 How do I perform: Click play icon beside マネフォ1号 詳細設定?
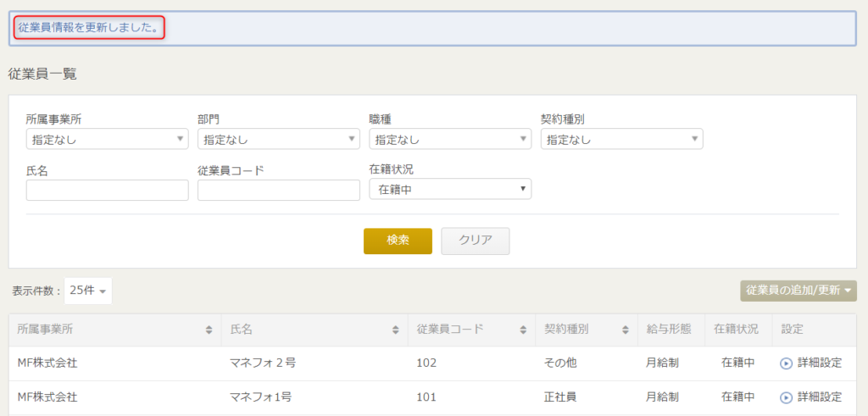pyautogui.click(x=786, y=397)
